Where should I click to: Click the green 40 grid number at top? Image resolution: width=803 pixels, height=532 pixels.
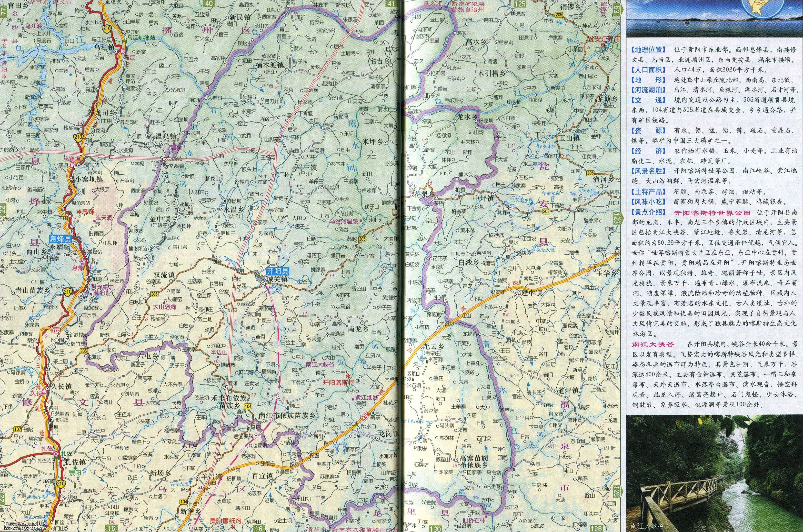coord(209,3)
